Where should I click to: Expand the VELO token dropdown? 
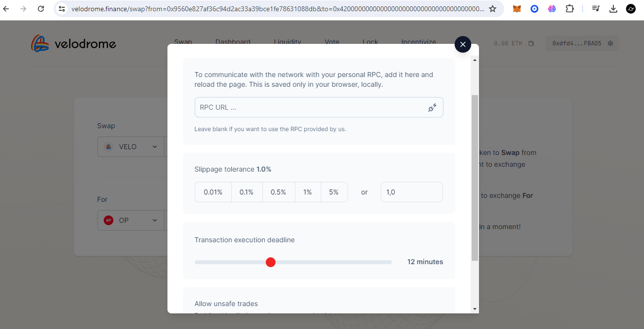[x=155, y=147]
